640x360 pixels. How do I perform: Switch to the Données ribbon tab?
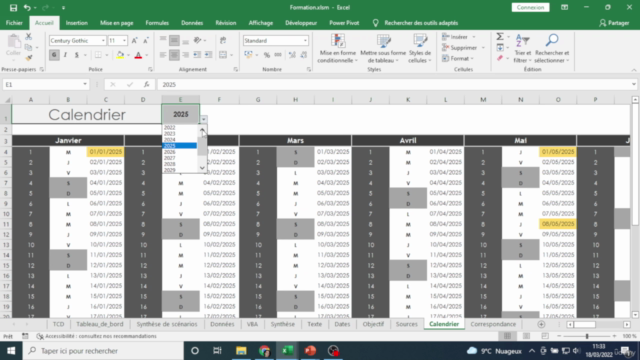tap(192, 23)
